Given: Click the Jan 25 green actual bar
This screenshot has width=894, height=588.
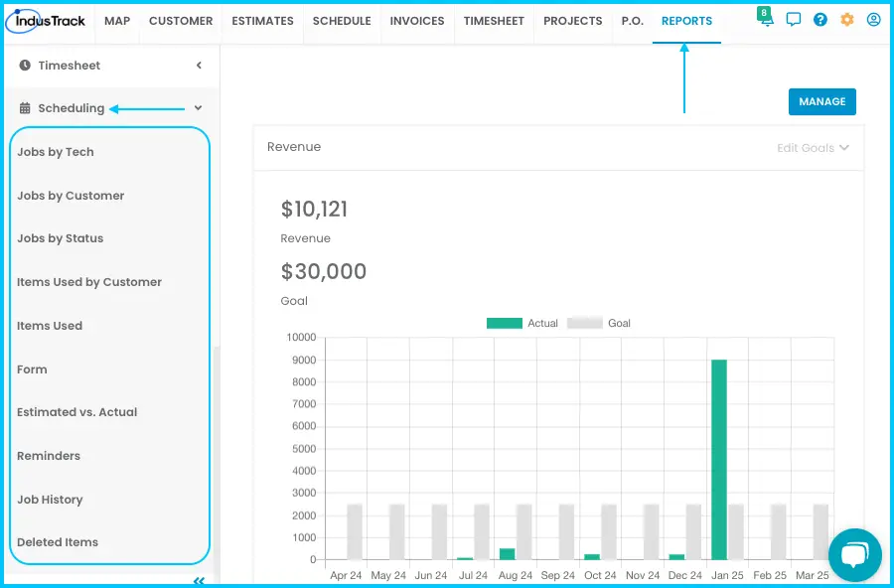Looking at the screenshot, I should tap(719, 460).
